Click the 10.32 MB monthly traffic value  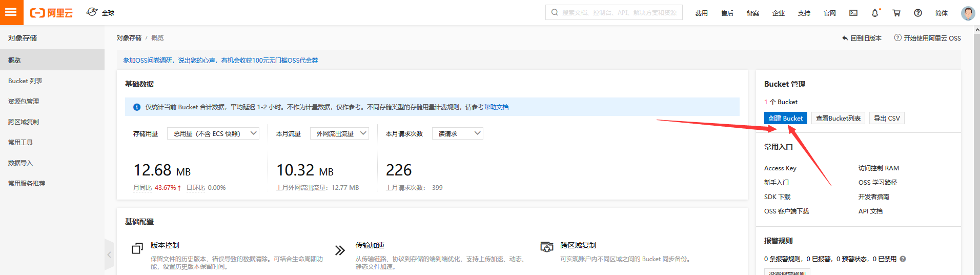305,170
